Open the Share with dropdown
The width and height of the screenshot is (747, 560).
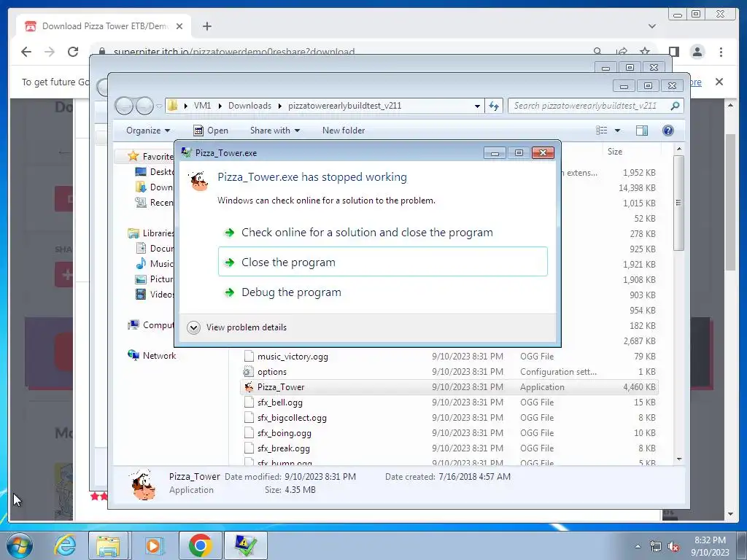click(275, 131)
